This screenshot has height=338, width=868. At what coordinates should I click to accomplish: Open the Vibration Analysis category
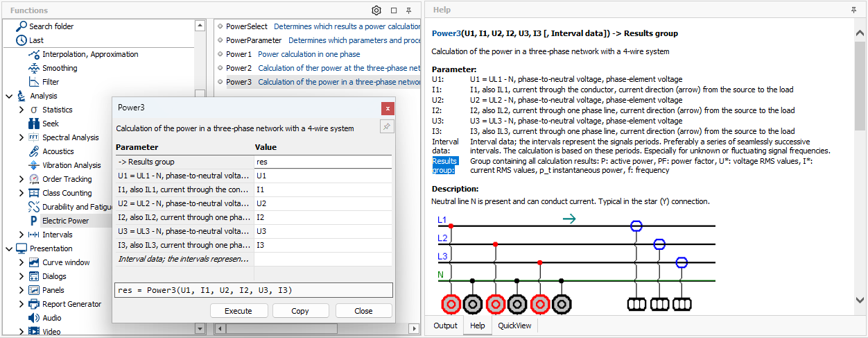(x=71, y=165)
